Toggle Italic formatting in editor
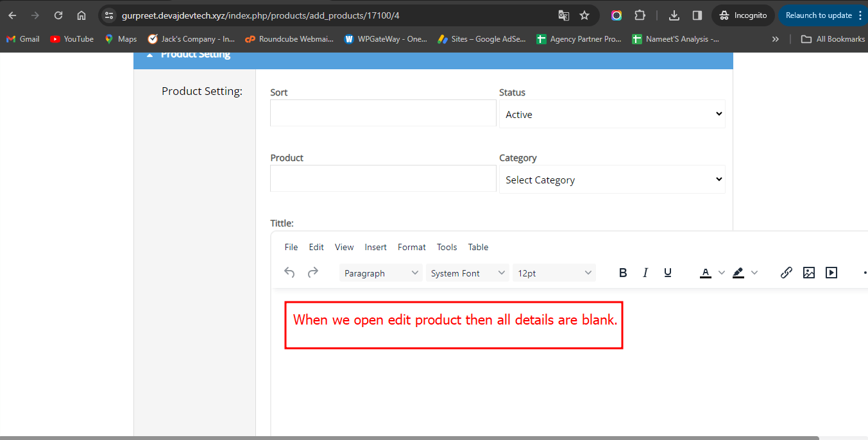This screenshot has height=440, width=868. pos(645,273)
